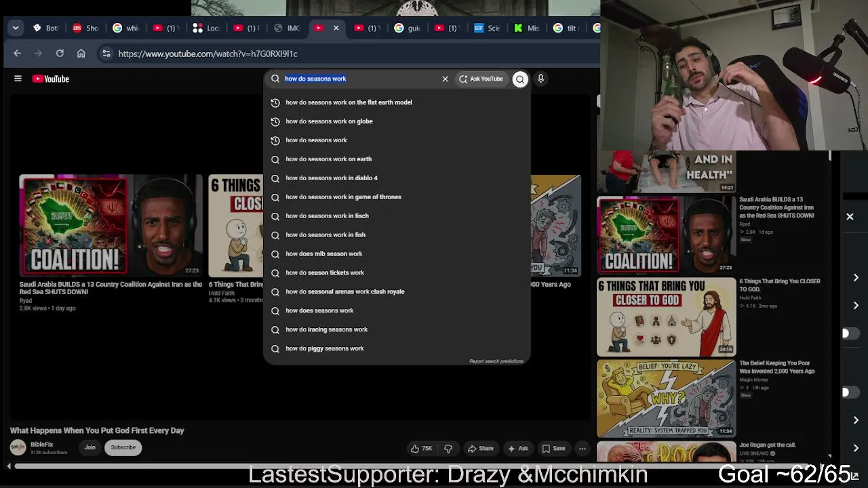Open the large Saudi Arabia COALITION thumbnail
This screenshot has width=868, height=488.
pyautogui.click(x=111, y=225)
